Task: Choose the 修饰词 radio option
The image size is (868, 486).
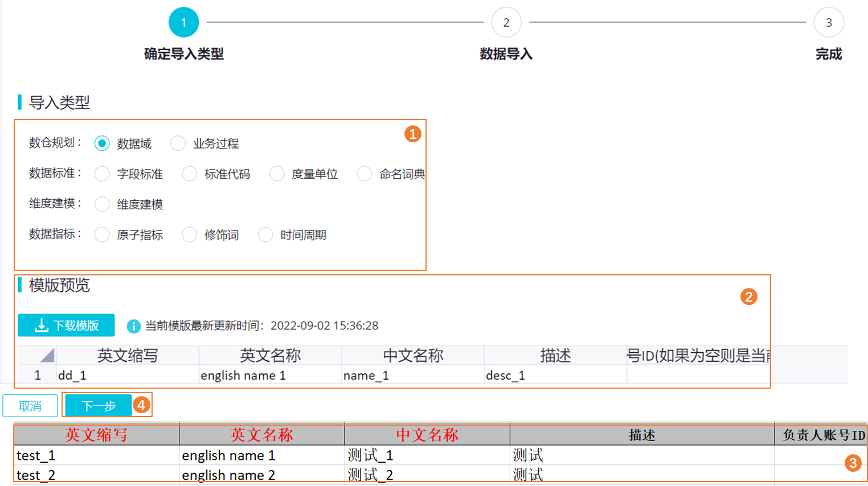Action: point(189,234)
